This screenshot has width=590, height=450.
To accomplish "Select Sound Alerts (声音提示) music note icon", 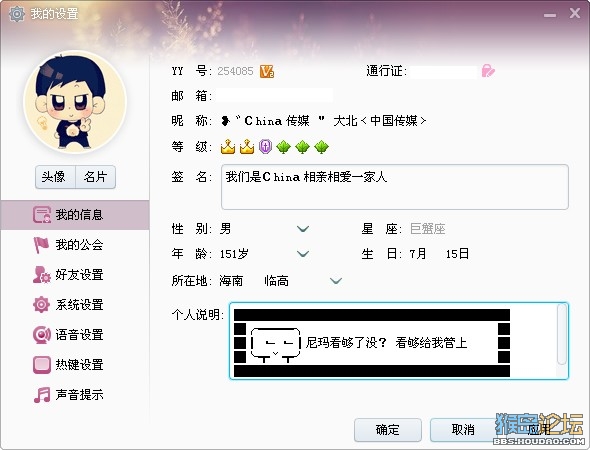I will [x=41, y=395].
